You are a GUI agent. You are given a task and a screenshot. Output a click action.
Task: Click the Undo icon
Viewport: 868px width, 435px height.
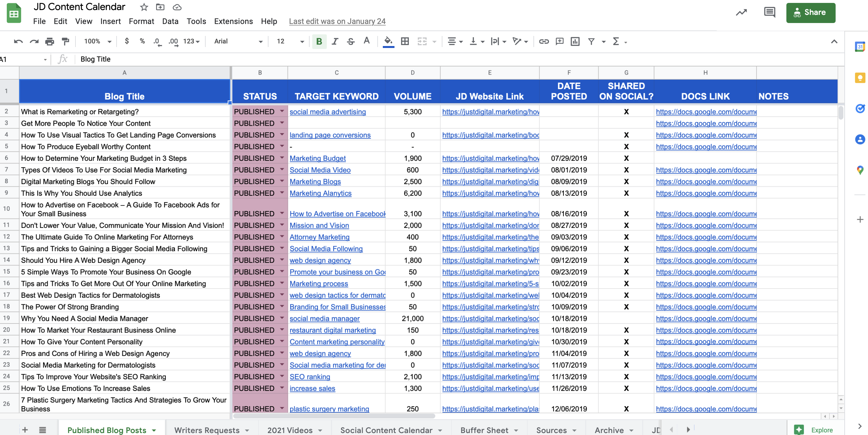(18, 41)
